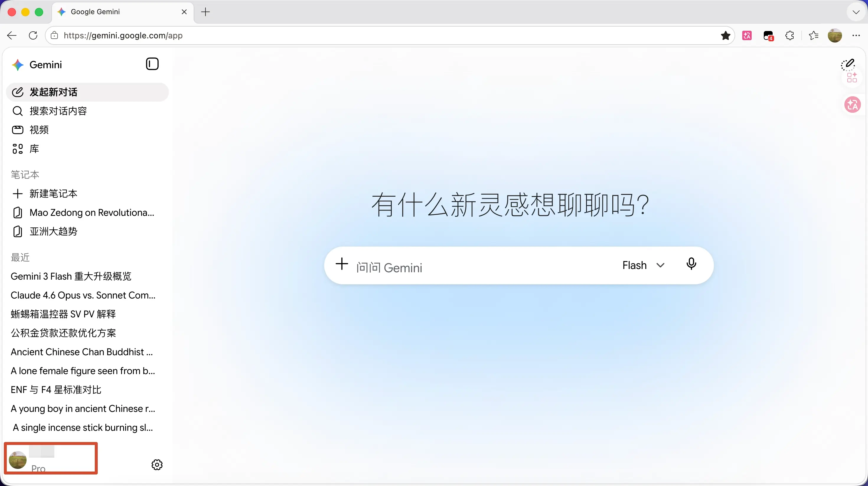Collapse the Gemini sidebar panel

click(152, 64)
